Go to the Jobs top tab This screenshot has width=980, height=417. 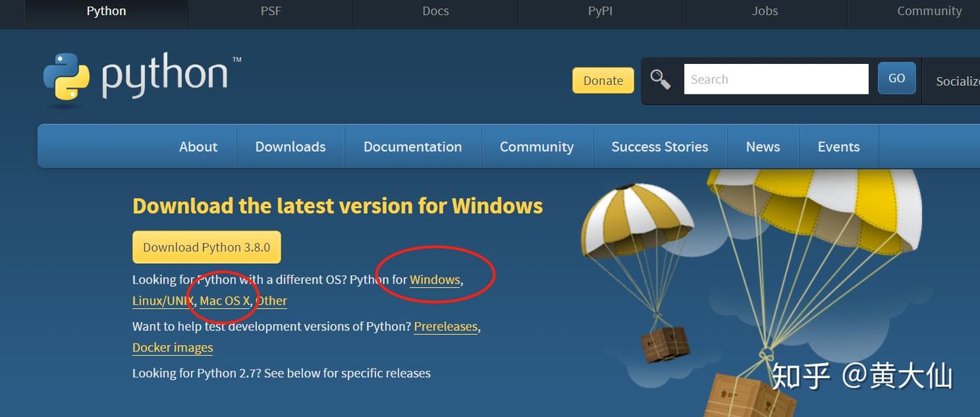point(765,11)
